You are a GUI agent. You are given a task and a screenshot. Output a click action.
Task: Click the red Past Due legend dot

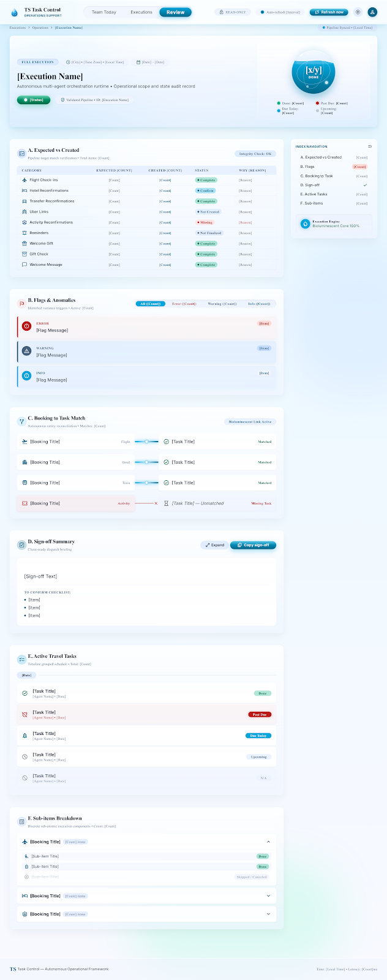pyautogui.click(x=317, y=103)
